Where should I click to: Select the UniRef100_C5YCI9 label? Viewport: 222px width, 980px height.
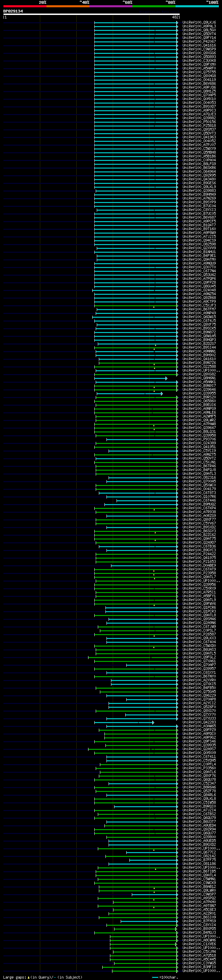coord(199,451)
